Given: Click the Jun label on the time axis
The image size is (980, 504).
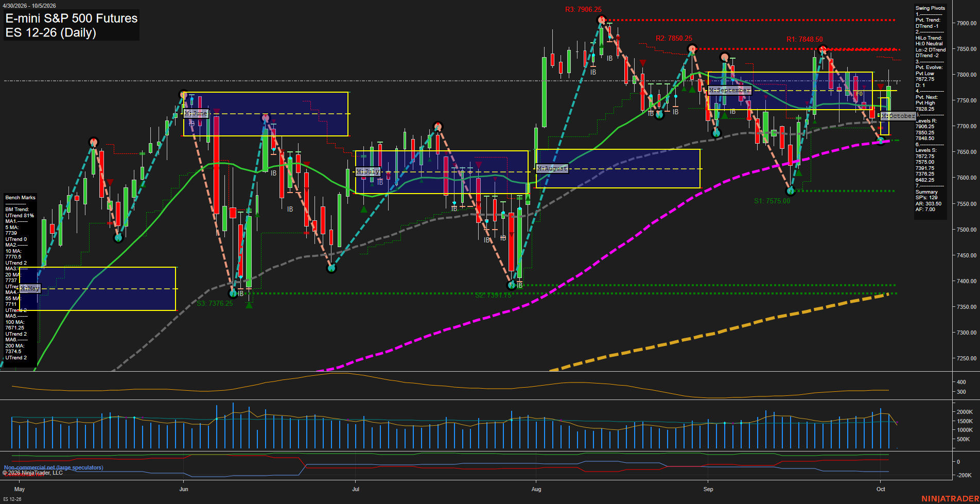Looking at the screenshot, I should pos(184,489).
